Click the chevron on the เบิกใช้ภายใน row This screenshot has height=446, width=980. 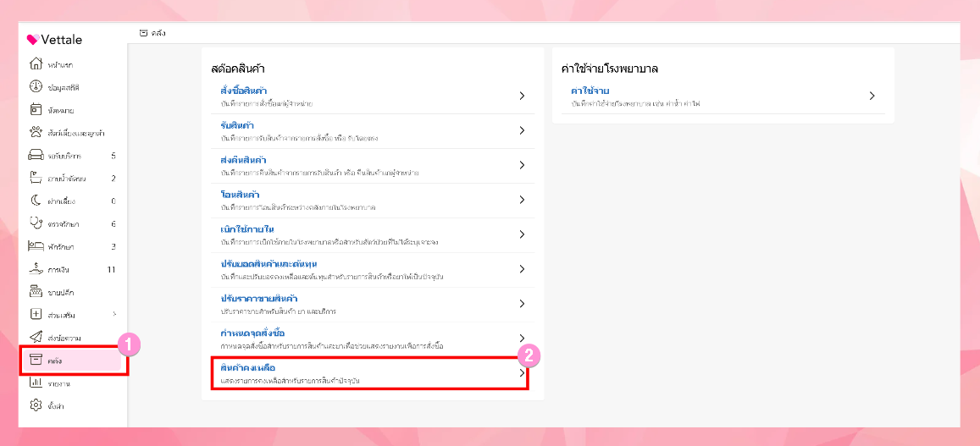pos(522,234)
